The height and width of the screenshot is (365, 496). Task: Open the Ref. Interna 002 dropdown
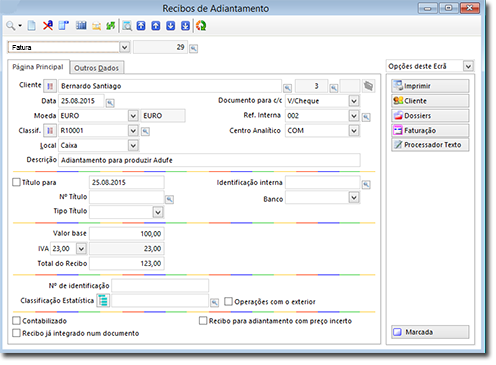click(354, 116)
